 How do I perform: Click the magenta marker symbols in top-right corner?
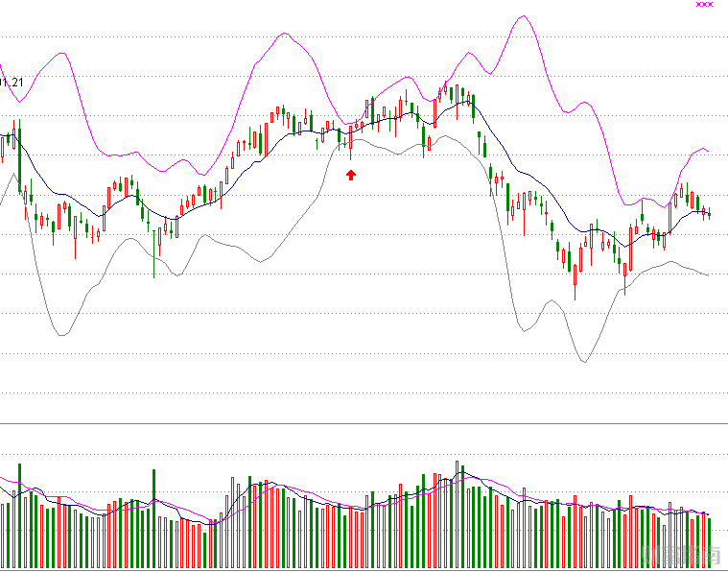(704, 4)
